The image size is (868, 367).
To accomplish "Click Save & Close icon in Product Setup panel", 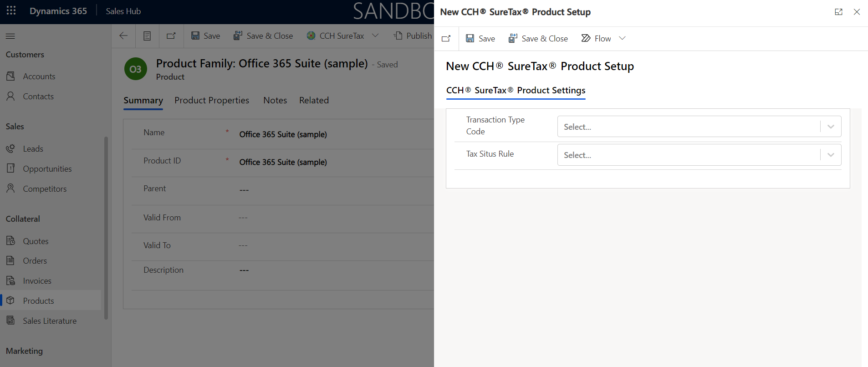I will click(513, 38).
